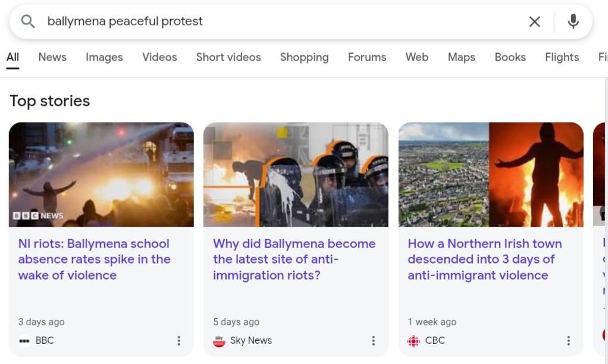Viewport: 608px width, 364px height.
Task: Click the Sky News source name
Action: coord(251,340)
